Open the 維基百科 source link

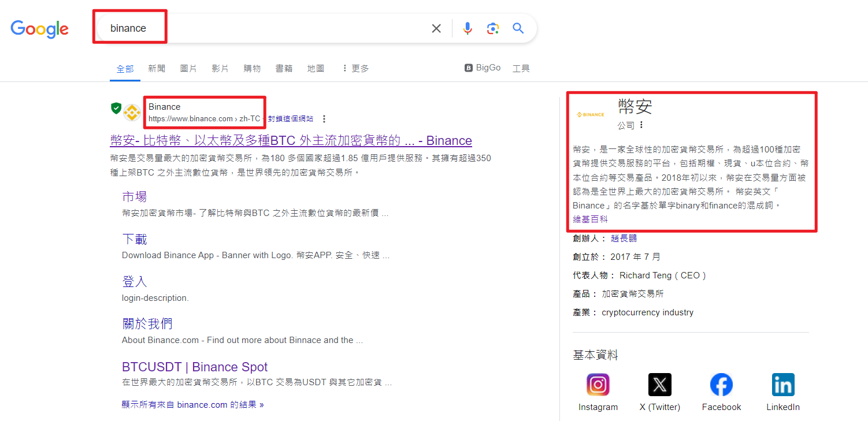(590, 219)
